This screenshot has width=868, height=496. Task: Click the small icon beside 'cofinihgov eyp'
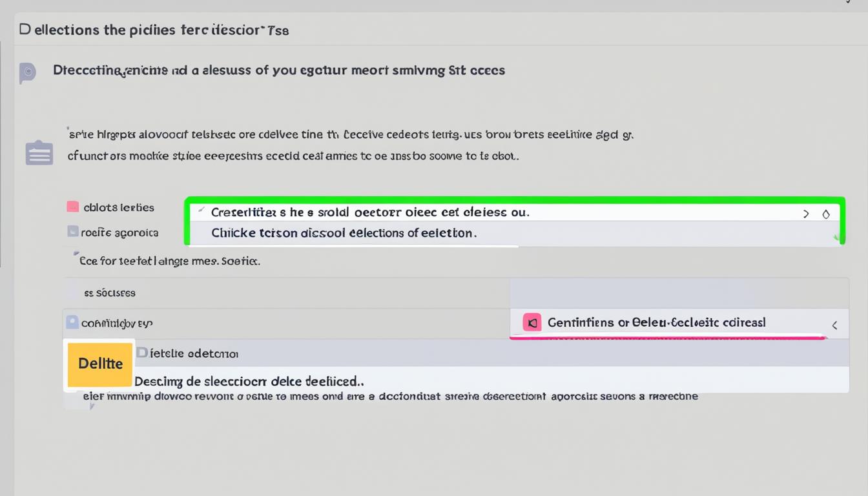click(x=72, y=322)
